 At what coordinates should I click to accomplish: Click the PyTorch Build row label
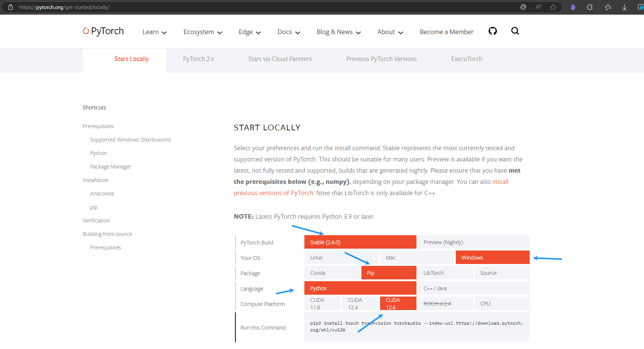tap(257, 243)
